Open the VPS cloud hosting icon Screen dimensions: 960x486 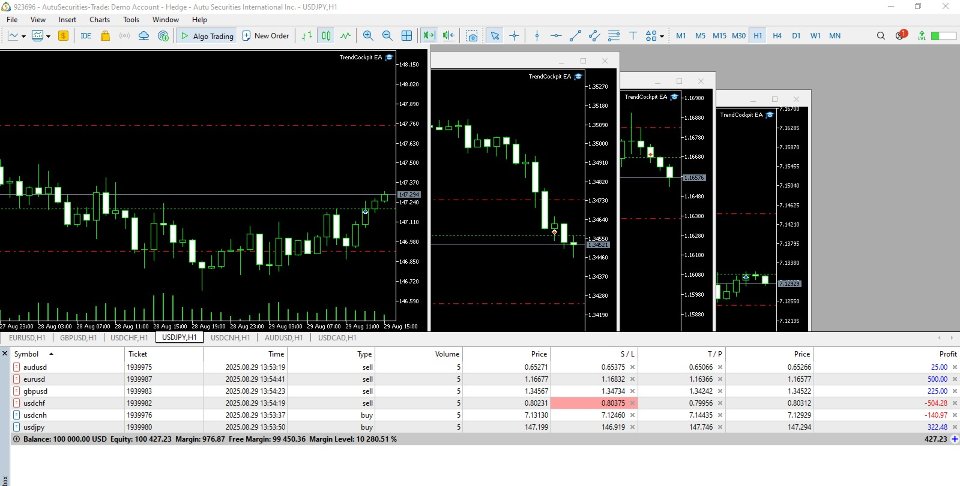pyautogui.click(x=144, y=36)
